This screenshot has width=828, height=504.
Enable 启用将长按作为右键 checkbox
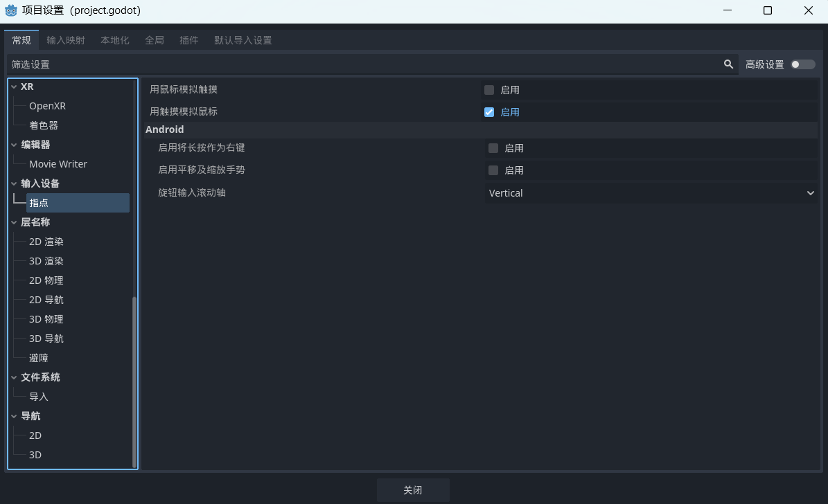(493, 148)
